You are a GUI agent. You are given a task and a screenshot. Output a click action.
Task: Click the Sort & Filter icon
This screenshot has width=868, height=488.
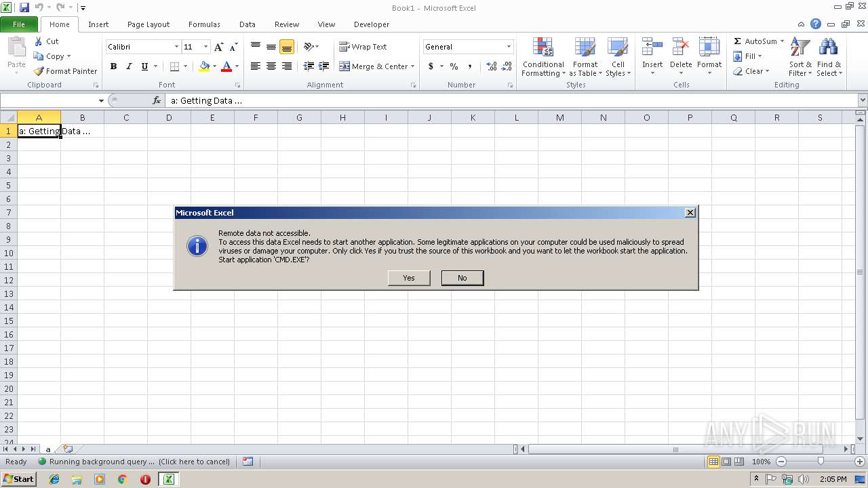(x=800, y=47)
